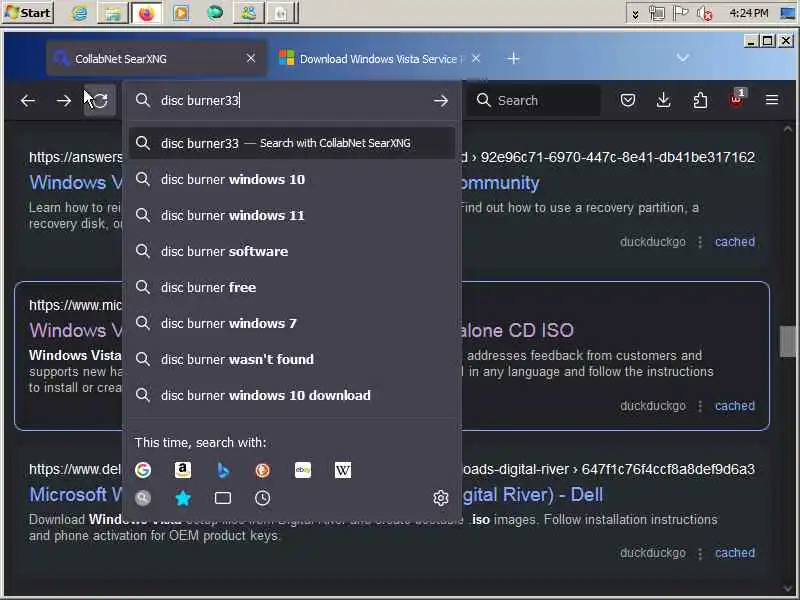Search with Amazon one-off engine icon
This screenshot has width=800, height=600.
pyautogui.click(x=183, y=470)
